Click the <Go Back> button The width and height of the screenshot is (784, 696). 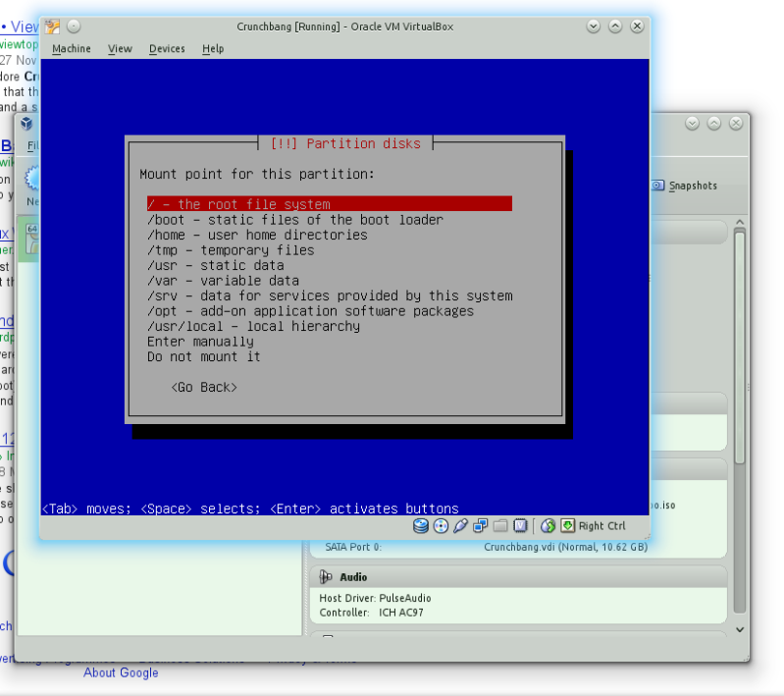(x=204, y=388)
